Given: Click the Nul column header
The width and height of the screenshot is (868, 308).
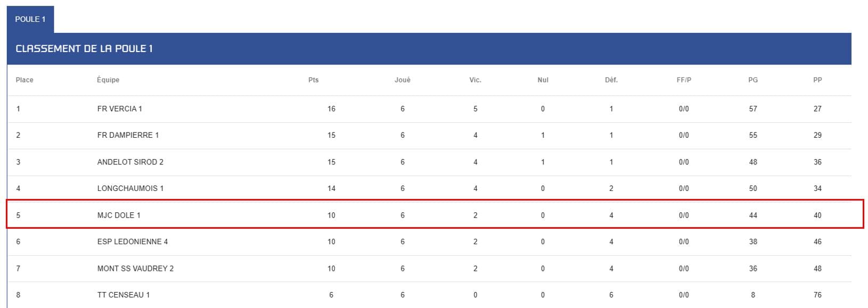Looking at the screenshot, I should (x=543, y=80).
